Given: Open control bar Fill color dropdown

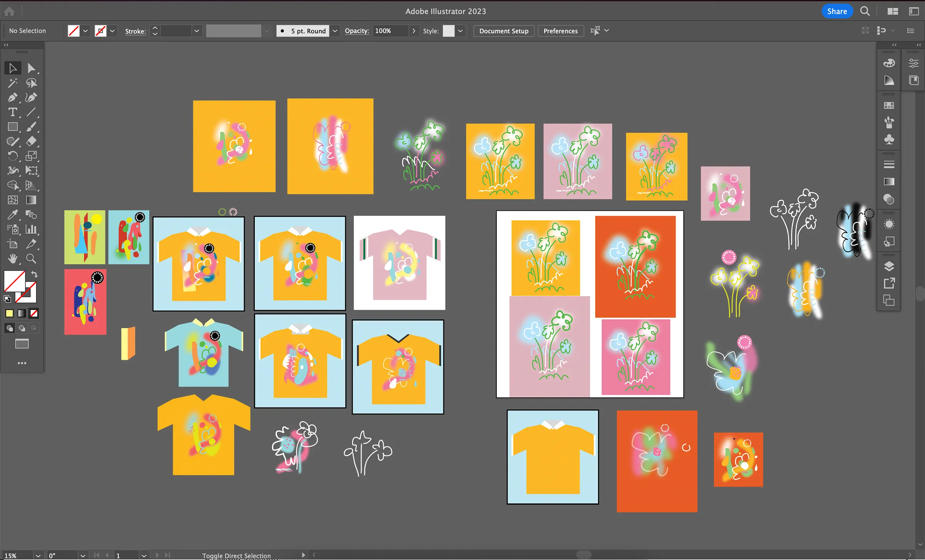Looking at the screenshot, I should (85, 31).
